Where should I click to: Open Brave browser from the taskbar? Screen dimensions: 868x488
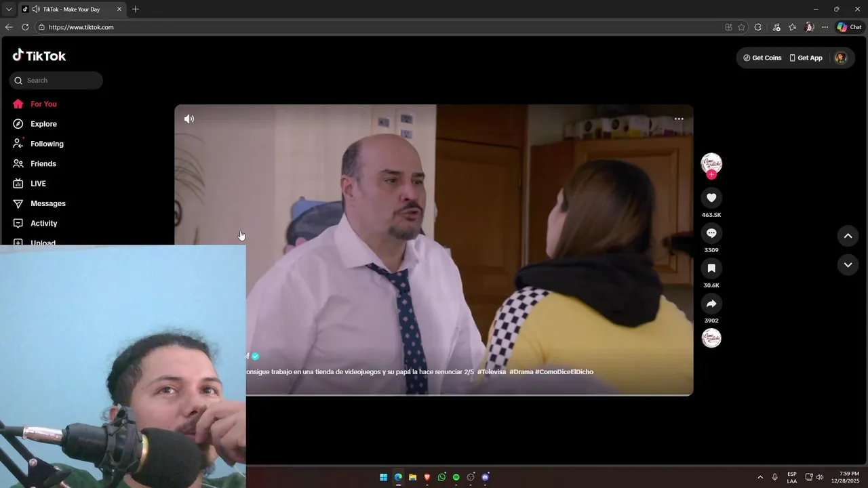(427, 477)
